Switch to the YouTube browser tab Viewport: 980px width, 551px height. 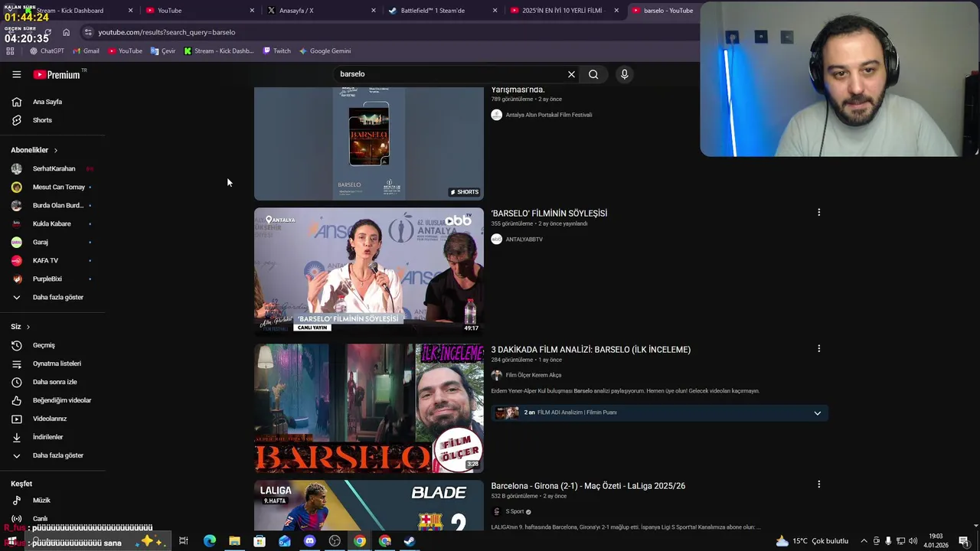(x=199, y=11)
